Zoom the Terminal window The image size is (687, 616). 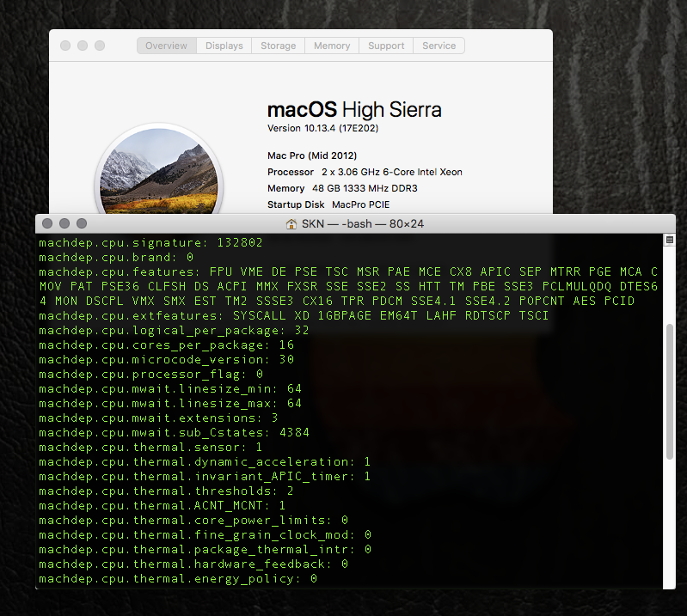[x=82, y=223]
